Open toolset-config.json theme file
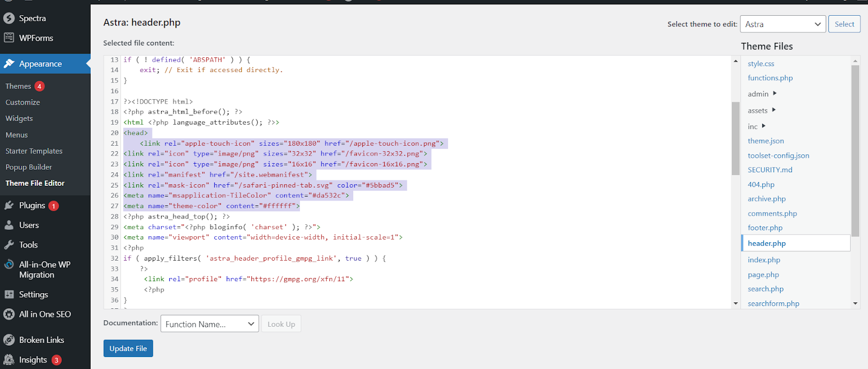 point(778,156)
